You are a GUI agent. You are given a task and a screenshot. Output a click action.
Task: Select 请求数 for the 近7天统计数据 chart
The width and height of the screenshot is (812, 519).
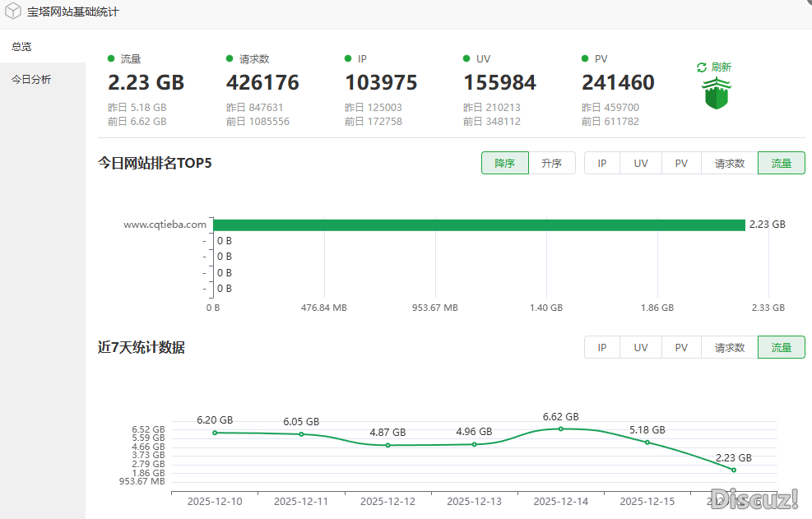click(x=730, y=347)
